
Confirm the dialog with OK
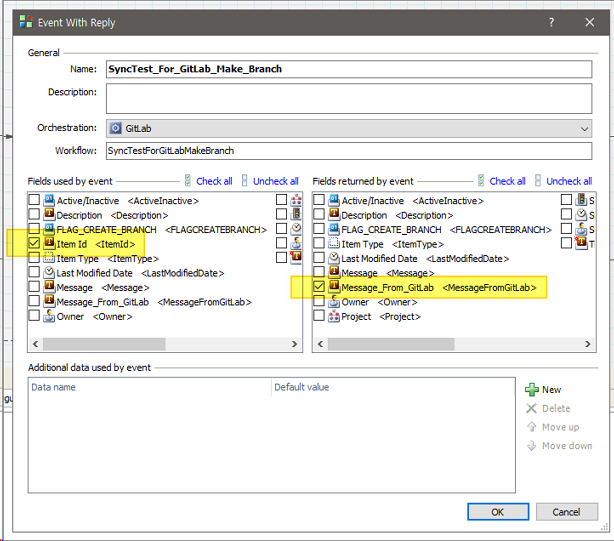point(498,512)
